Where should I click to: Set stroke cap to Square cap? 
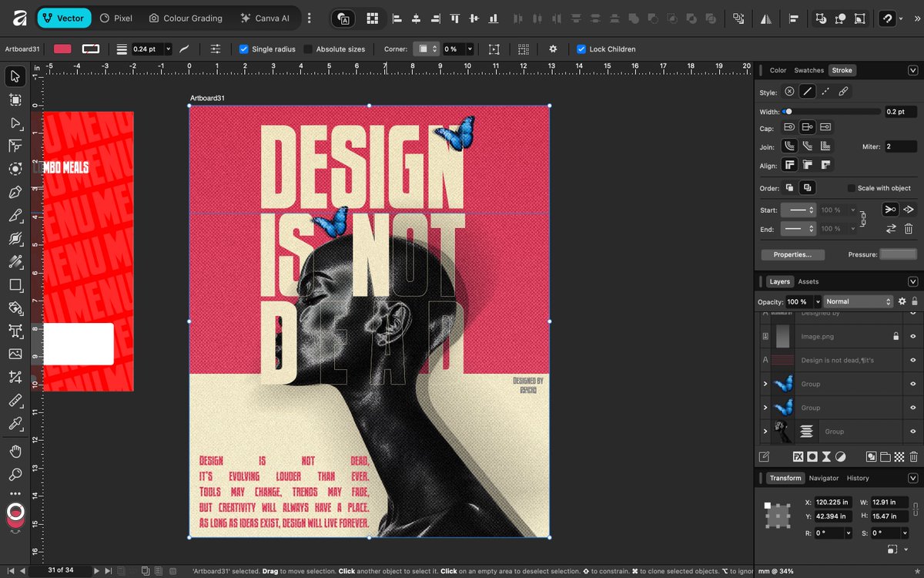point(825,127)
